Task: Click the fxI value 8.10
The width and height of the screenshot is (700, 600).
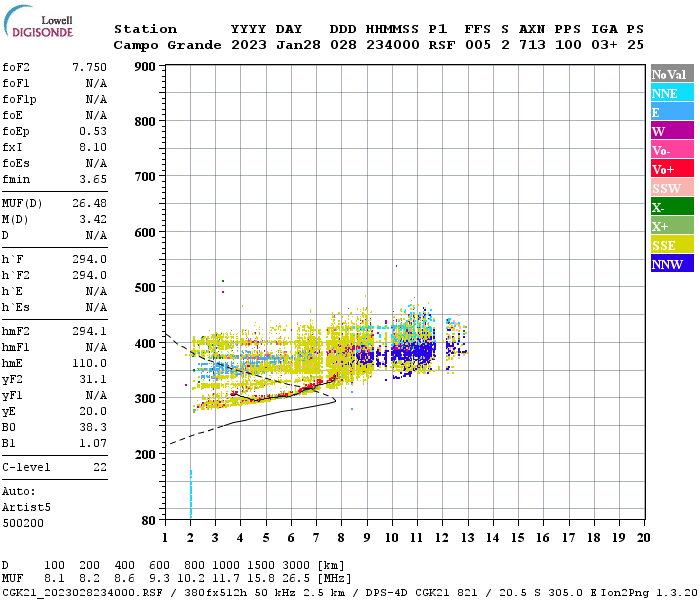Action: (x=93, y=147)
